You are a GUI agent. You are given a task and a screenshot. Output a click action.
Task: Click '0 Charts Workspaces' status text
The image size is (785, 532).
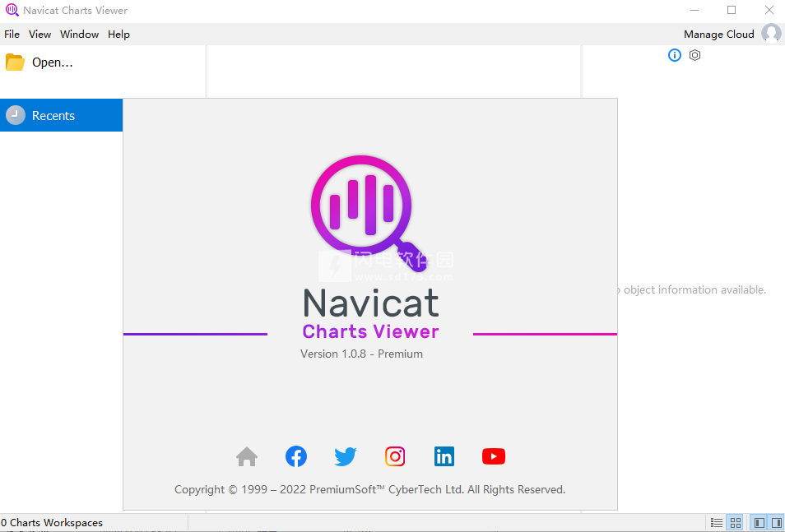(52, 523)
